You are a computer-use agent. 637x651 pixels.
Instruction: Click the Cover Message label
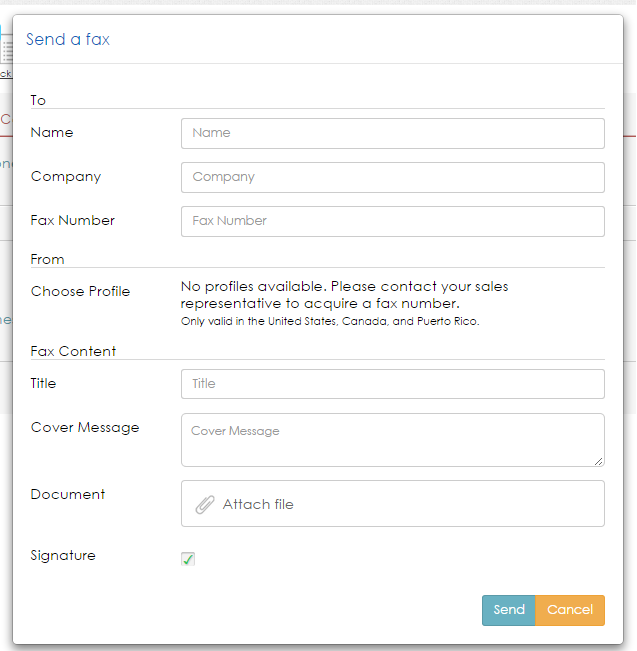(x=85, y=428)
